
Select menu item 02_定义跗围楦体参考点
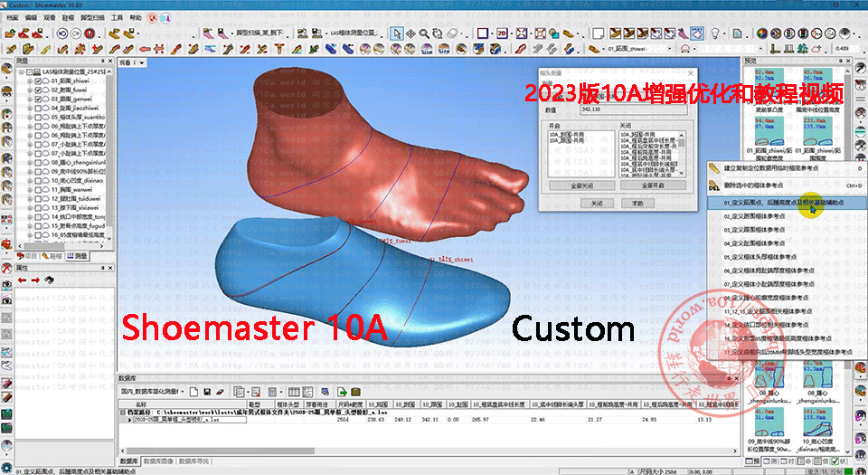click(x=754, y=216)
